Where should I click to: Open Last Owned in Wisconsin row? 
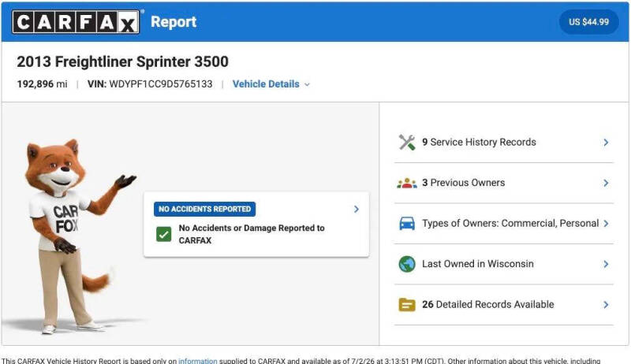coord(504,264)
